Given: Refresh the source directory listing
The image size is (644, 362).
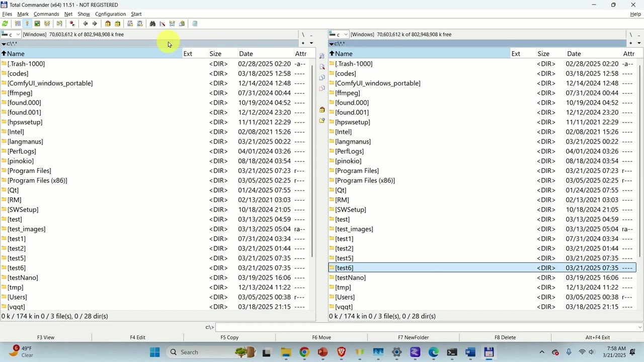Looking at the screenshot, I should 5,24.
